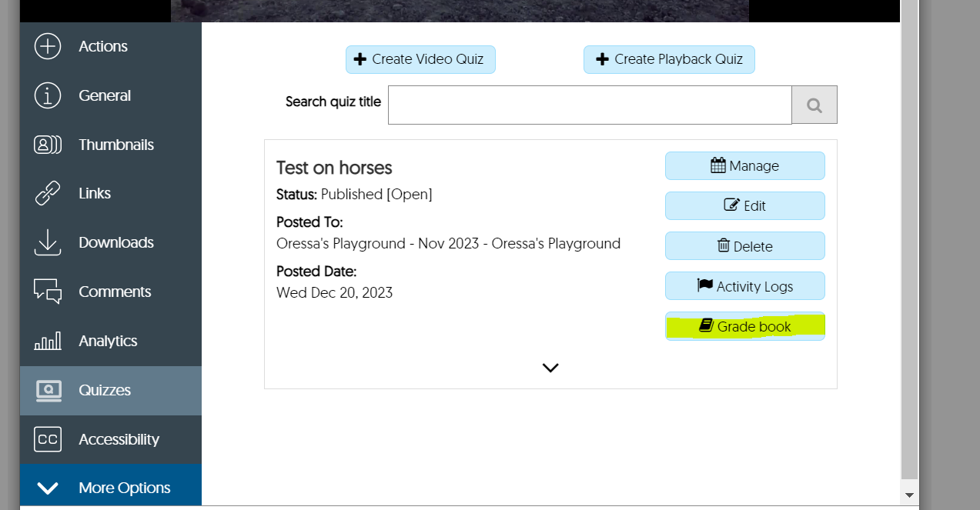Open the Grade book for the quiz
This screenshot has width=980, height=510.
(x=745, y=326)
